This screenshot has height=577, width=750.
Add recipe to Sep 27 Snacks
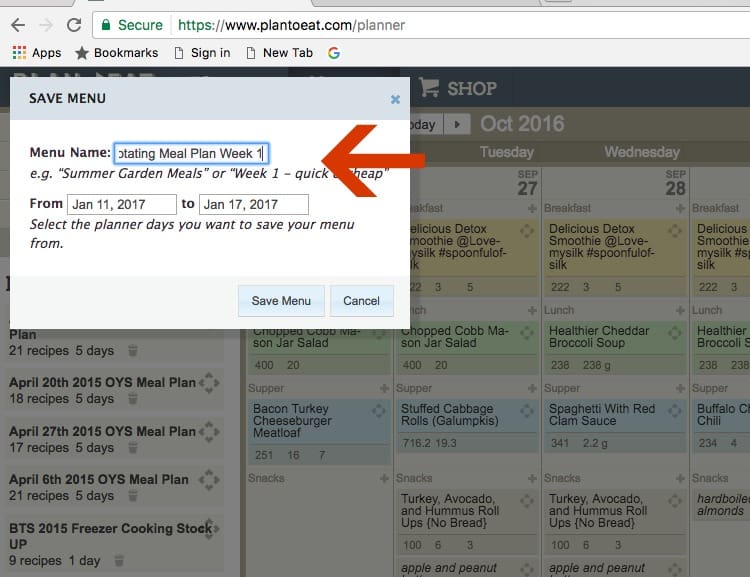(x=532, y=478)
